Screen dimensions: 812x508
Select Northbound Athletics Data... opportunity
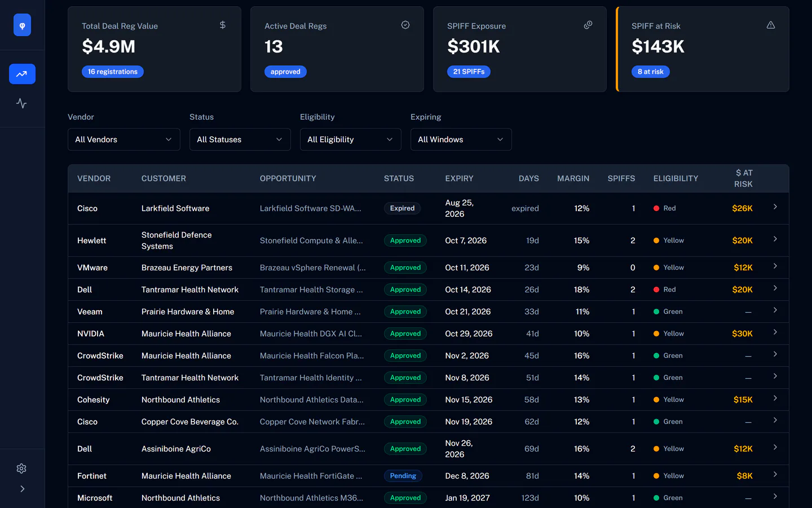tap(312, 400)
